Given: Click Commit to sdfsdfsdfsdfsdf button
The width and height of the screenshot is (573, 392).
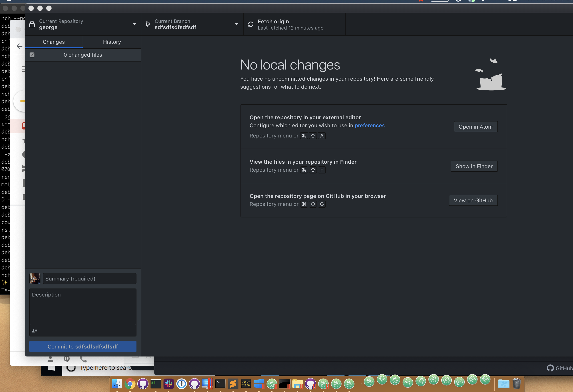Looking at the screenshot, I should tap(83, 346).
